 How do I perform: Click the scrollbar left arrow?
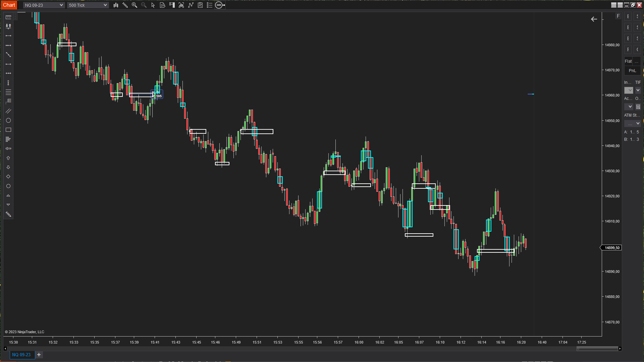pos(5,349)
